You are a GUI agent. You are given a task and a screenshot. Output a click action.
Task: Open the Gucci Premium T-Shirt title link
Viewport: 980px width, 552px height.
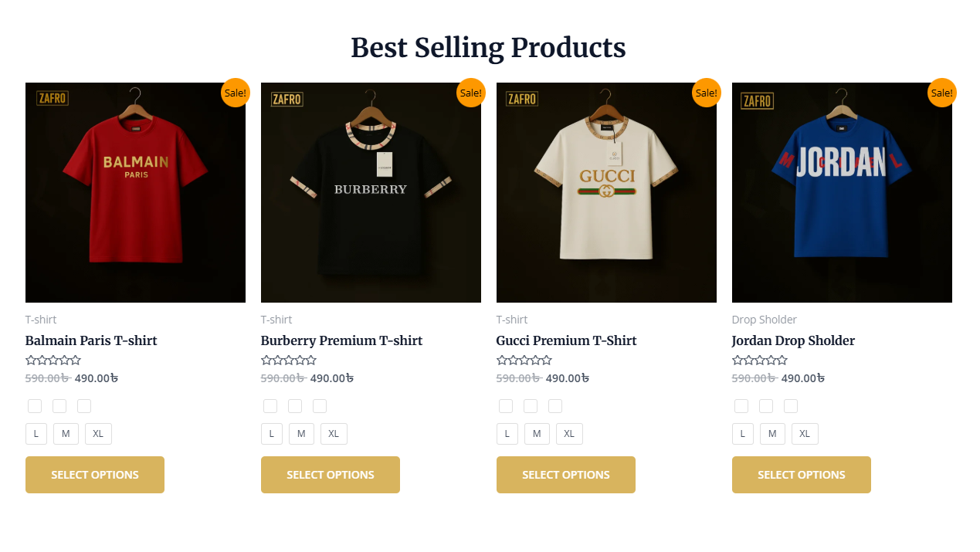[x=566, y=340]
